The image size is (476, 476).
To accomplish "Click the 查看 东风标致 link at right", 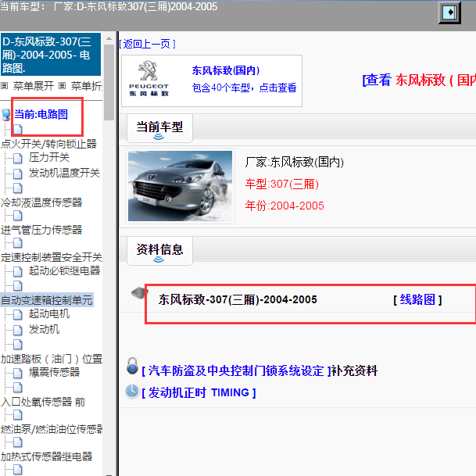I will (419, 81).
